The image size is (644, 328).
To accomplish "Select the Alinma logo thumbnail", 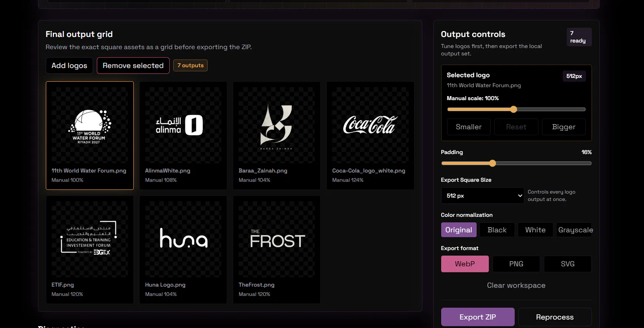I will pos(183,125).
